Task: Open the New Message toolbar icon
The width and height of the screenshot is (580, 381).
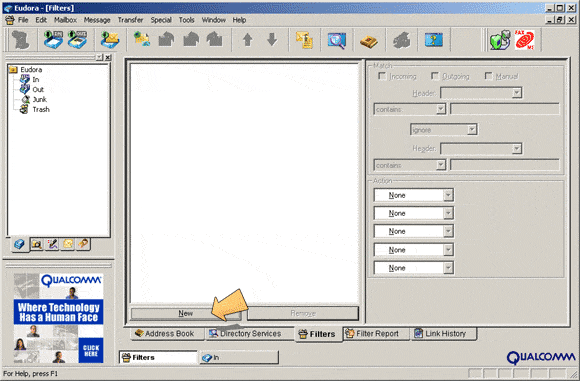Action: [142, 40]
